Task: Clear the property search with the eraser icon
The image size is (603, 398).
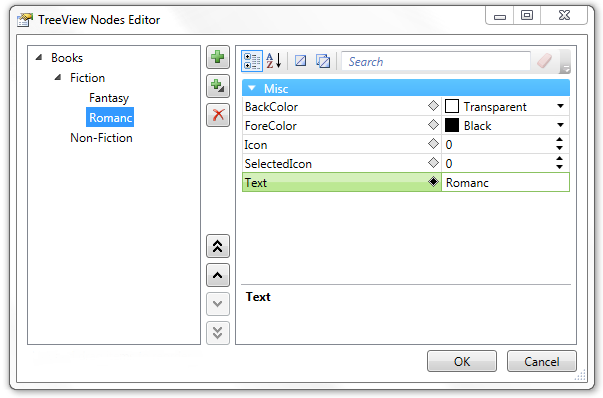Action: [x=544, y=61]
